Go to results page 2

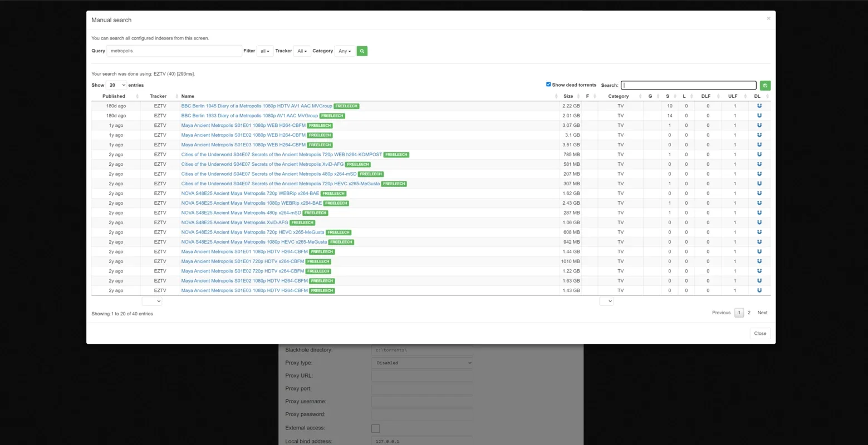[x=749, y=313]
